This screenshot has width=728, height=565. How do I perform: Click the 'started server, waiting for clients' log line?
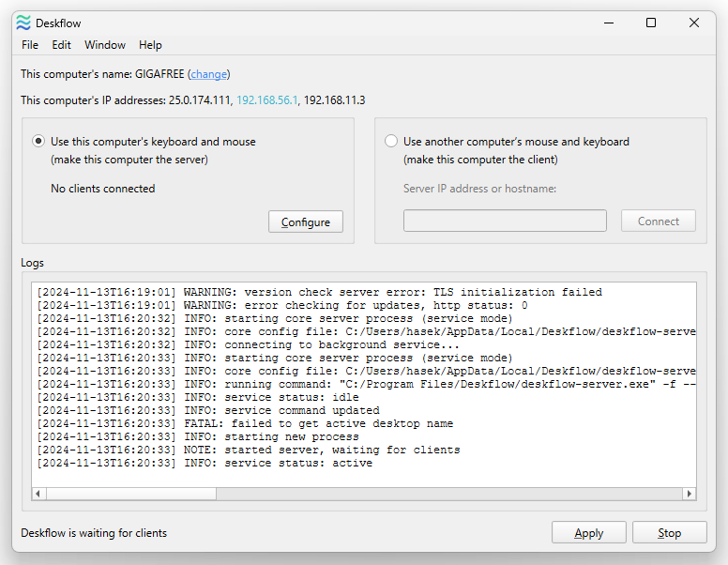[x=249, y=450]
